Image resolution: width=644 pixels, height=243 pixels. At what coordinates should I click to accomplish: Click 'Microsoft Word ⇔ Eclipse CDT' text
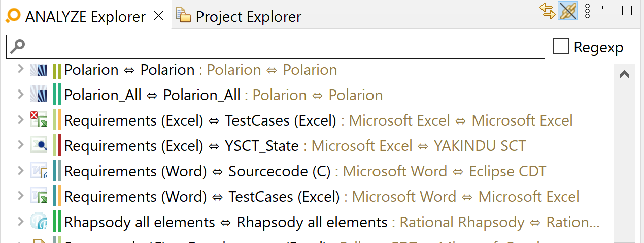click(x=445, y=171)
